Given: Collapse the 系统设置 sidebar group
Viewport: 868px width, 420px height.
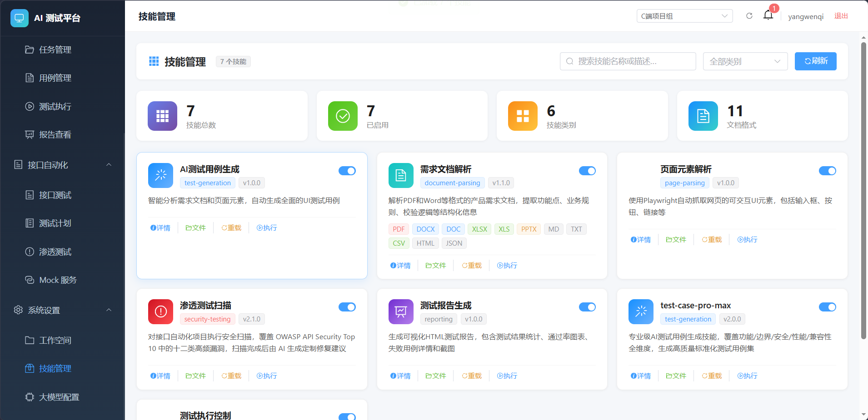Looking at the screenshot, I should (62, 310).
